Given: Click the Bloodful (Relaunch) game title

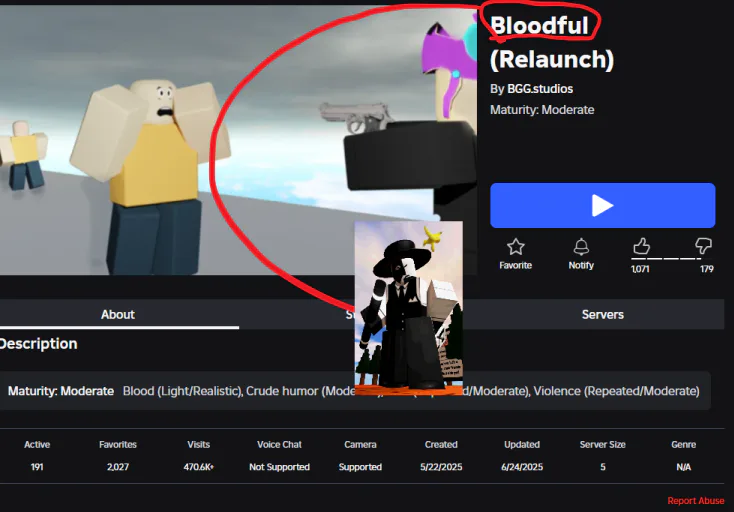Looking at the screenshot, I should [551, 43].
